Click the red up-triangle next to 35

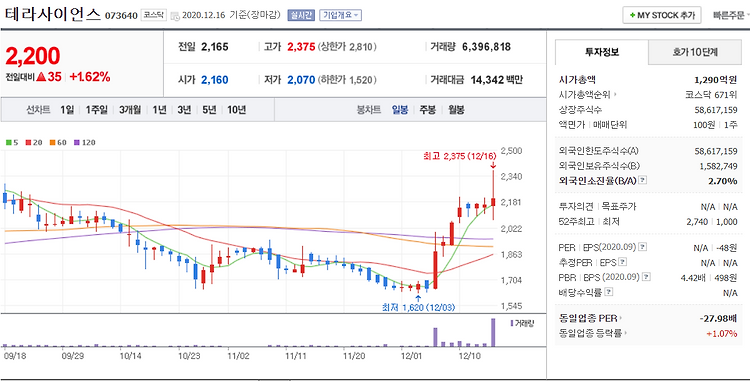(x=41, y=77)
